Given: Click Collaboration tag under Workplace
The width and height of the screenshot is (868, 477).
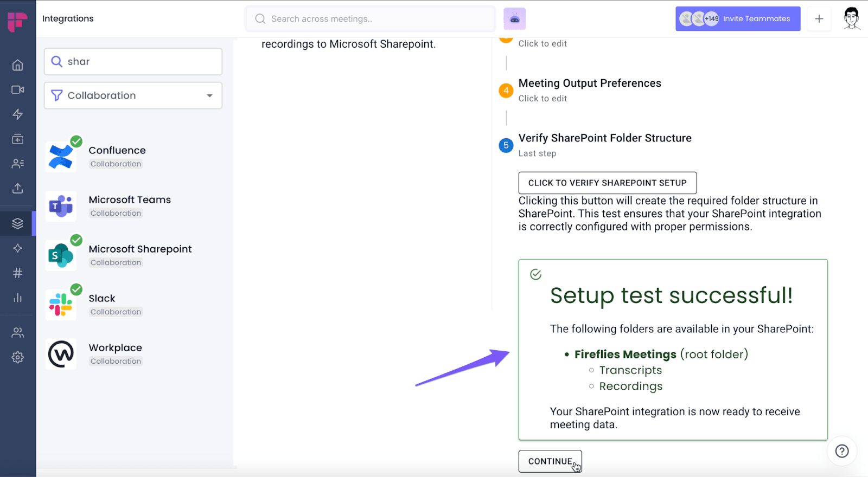Looking at the screenshot, I should click(116, 361).
